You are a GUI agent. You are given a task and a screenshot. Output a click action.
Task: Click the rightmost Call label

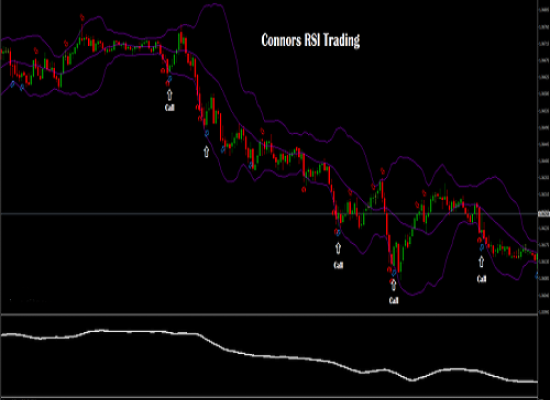coord(481,279)
